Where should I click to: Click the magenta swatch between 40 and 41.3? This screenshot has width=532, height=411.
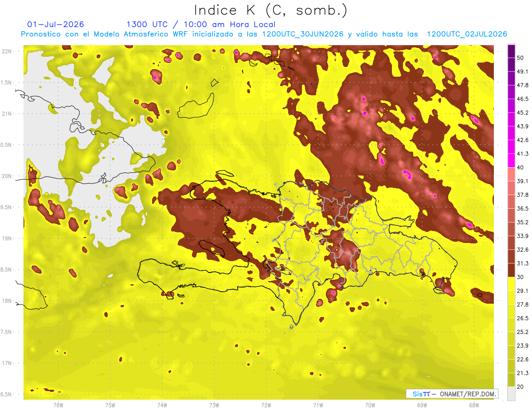pyautogui.click(x=511, y=160)
